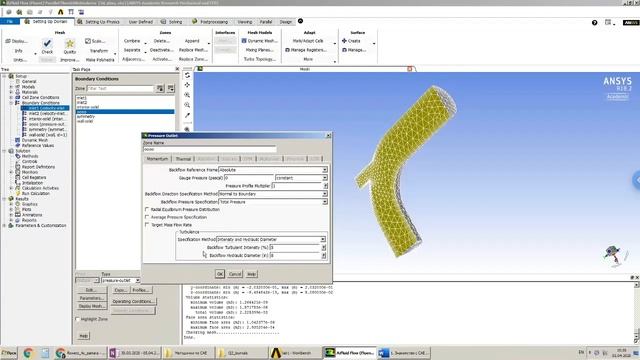Enable Radial Equilibrium Pressure Distribution checkbox
Image resolution: width=640 pixels, height=360 pixels.
click(x=147, y=209)
